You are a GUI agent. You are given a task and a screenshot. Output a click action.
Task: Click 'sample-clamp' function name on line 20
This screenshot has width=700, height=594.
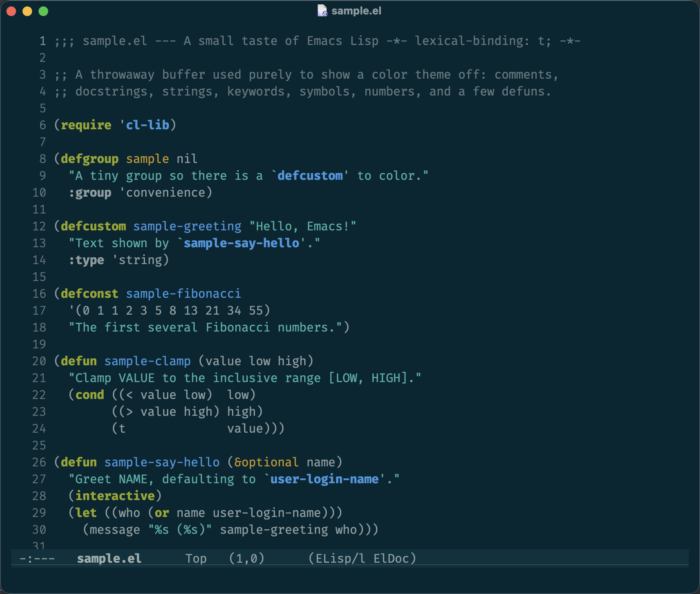coord(147,361)
